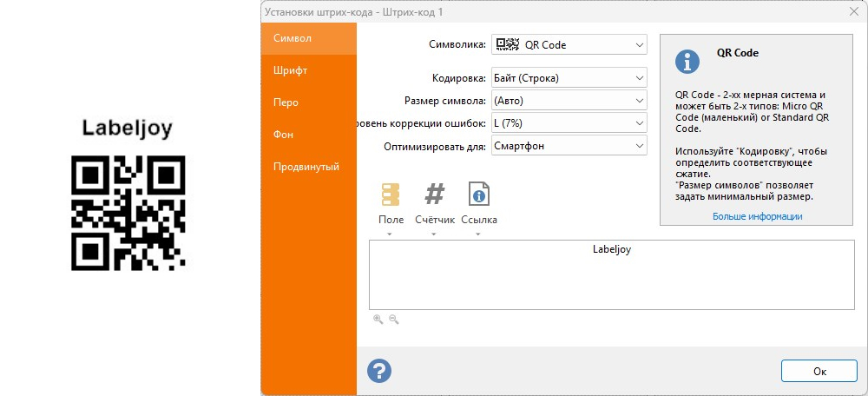This screenshot has height=396, width=868.
Task: Click the Labeljoy barcode text input area
Action: click(x=612, y=274)
